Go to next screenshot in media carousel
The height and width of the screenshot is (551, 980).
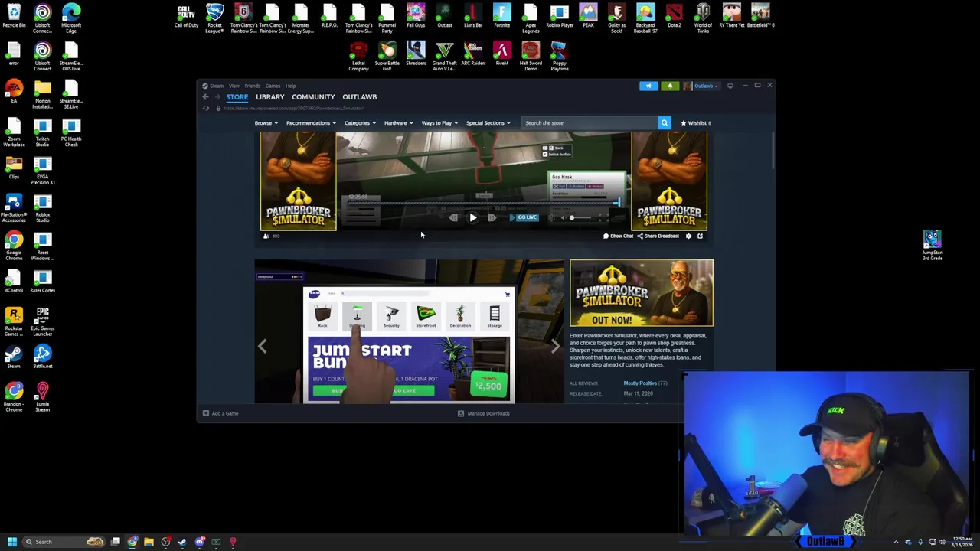[556, 346]
